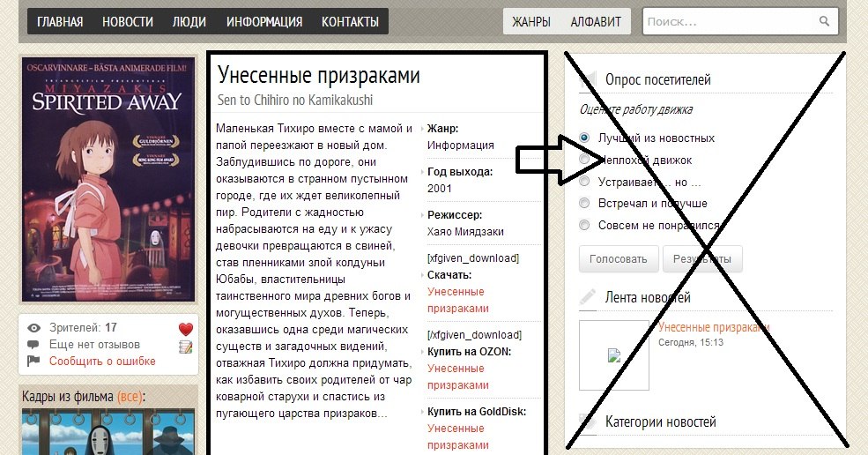The height and width of the screenshot is (455, 868).
Task: Click the Информация genre value
Action: (x=461, y=145)
